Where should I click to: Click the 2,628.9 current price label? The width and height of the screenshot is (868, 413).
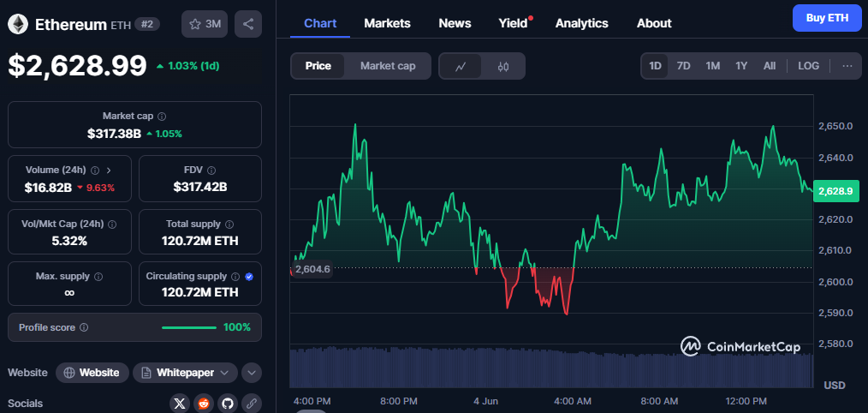[x=835, y=191]
